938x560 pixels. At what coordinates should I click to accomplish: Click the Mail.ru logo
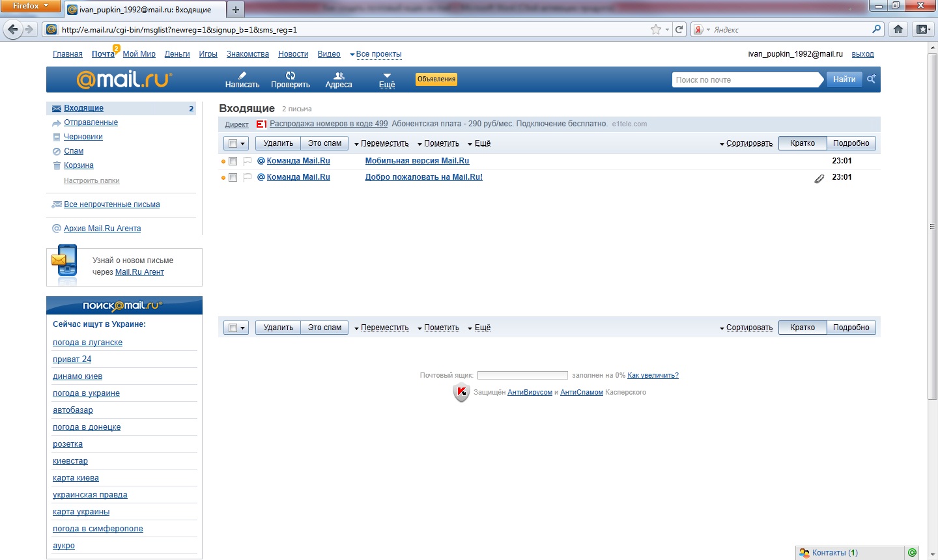(124, 80)
